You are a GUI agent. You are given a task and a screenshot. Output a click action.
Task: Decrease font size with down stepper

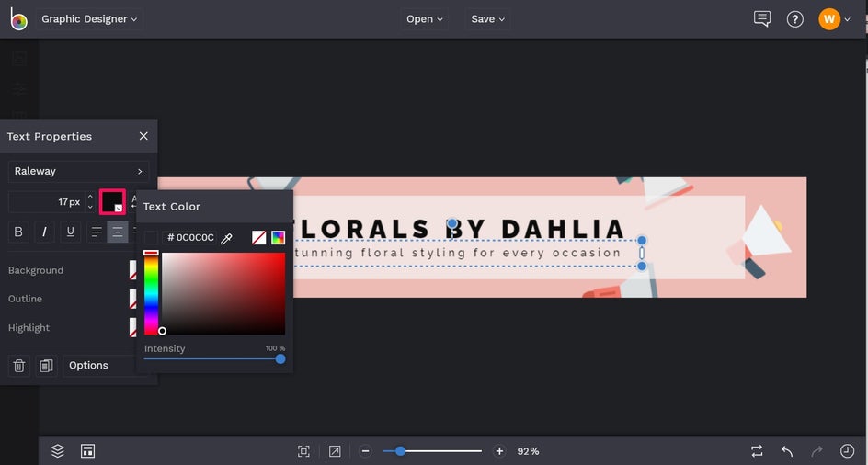(90, 207)
